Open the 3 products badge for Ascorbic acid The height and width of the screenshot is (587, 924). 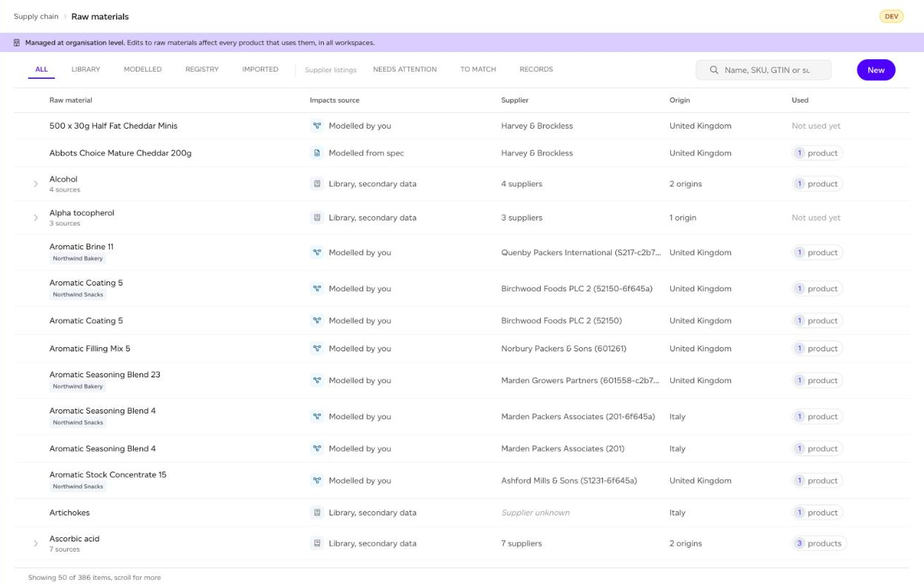point(819,544)
